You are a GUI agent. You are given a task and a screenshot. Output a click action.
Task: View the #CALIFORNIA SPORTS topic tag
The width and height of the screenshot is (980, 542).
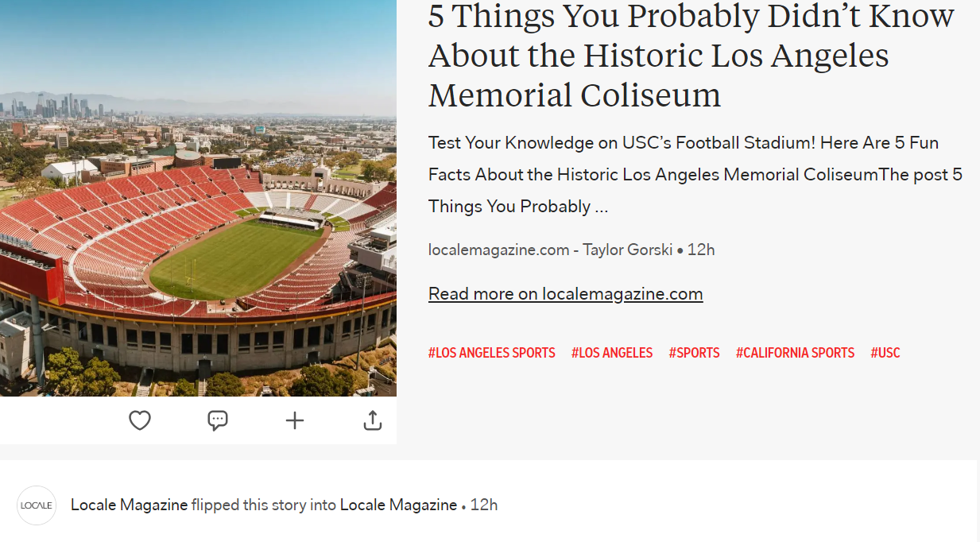[x=795, y=353]
